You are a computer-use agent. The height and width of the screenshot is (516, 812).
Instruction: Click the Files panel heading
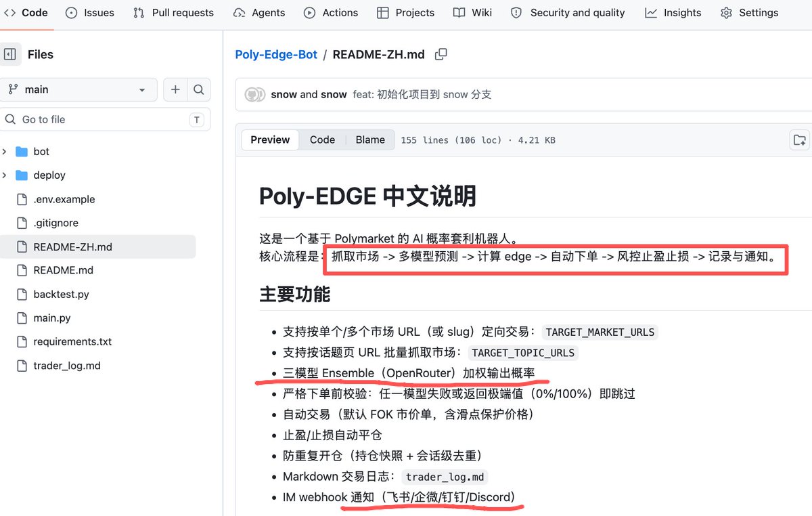(x=41, y=54)
